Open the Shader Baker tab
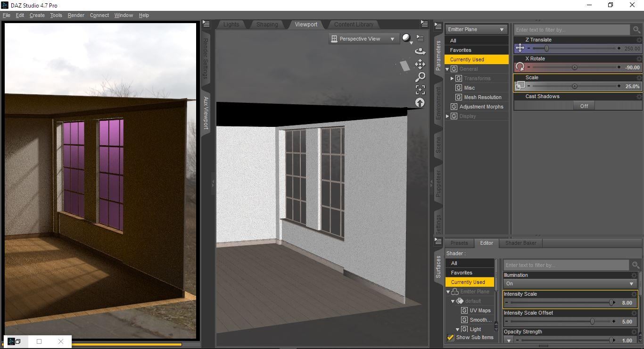 coord(521,243)
